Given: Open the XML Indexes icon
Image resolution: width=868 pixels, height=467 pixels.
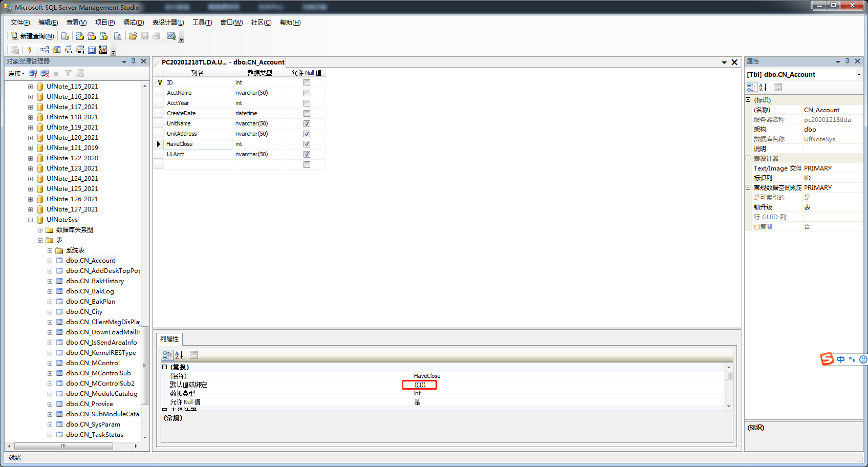Looking at the screenshot, I should point(80,50).
